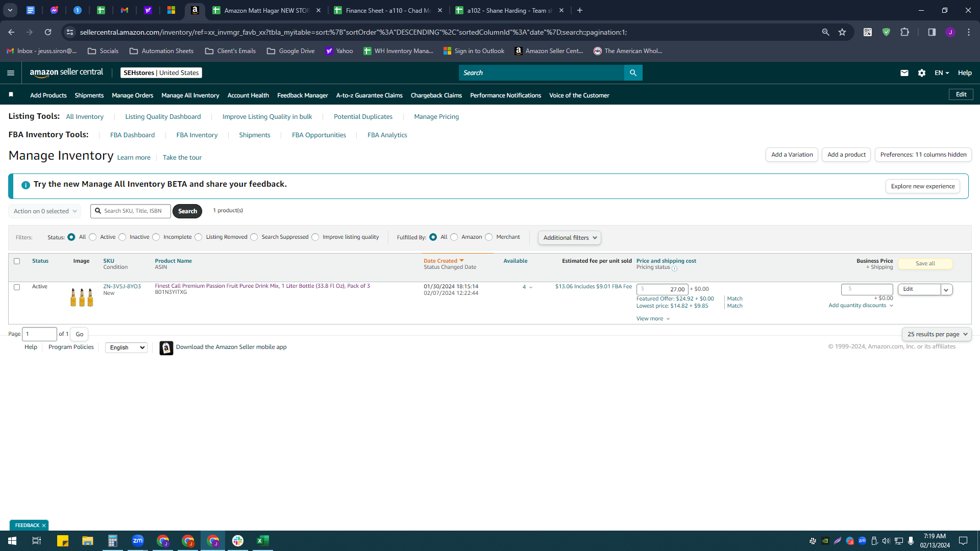Click the Add a Variation button

click(x=792, y=155)
